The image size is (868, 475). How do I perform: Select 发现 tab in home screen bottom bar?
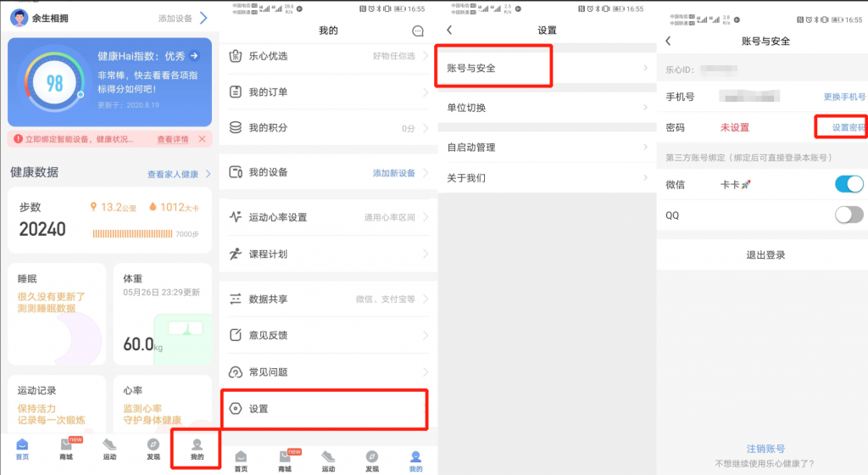153,449
